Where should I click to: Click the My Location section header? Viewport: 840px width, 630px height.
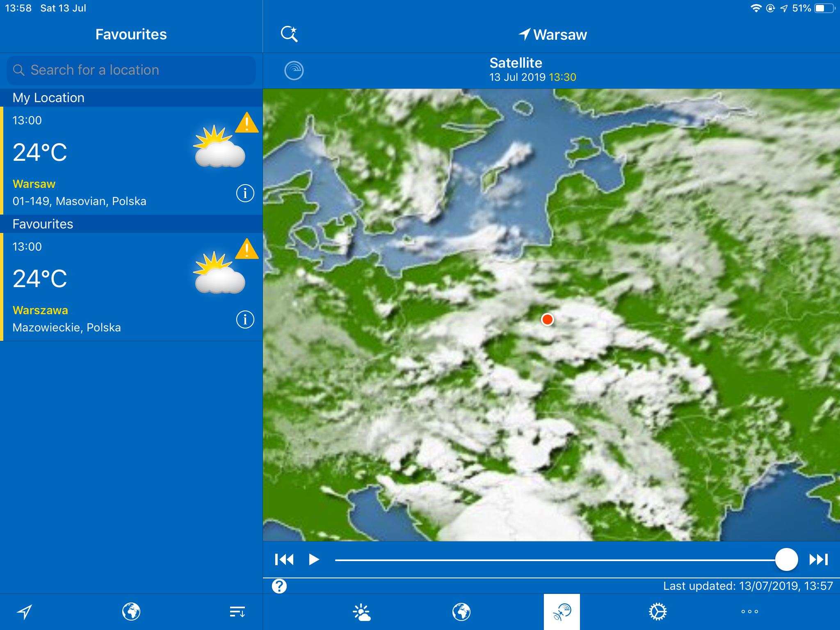pyautogui.click(x=131, y=98)
